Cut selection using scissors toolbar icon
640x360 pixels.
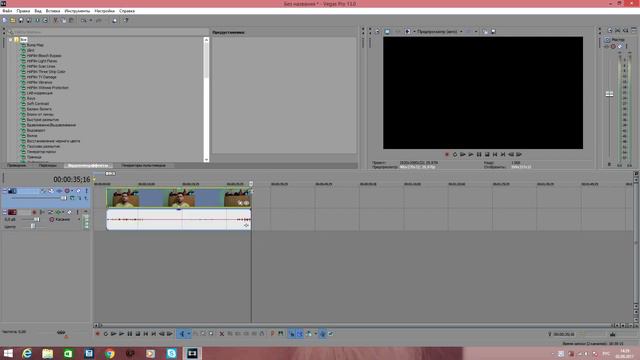(56, 20)
